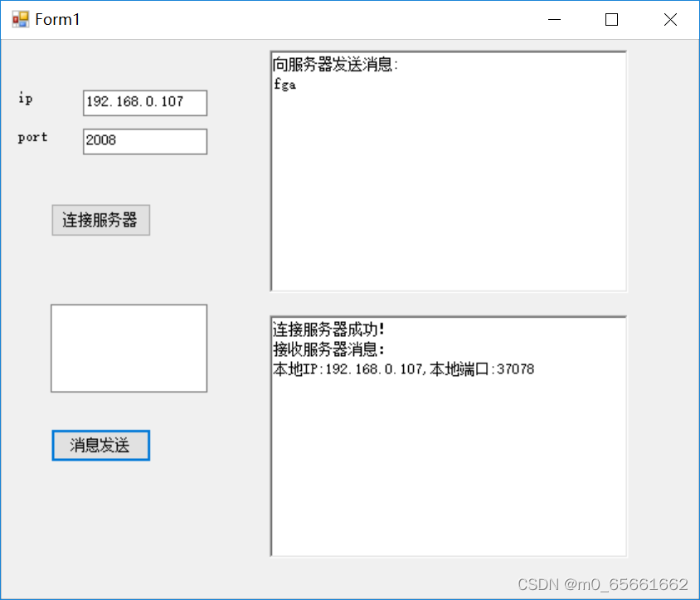Click inside the port number field
Viewport: 700px width, 600px height.
click(x=144, y=141)
